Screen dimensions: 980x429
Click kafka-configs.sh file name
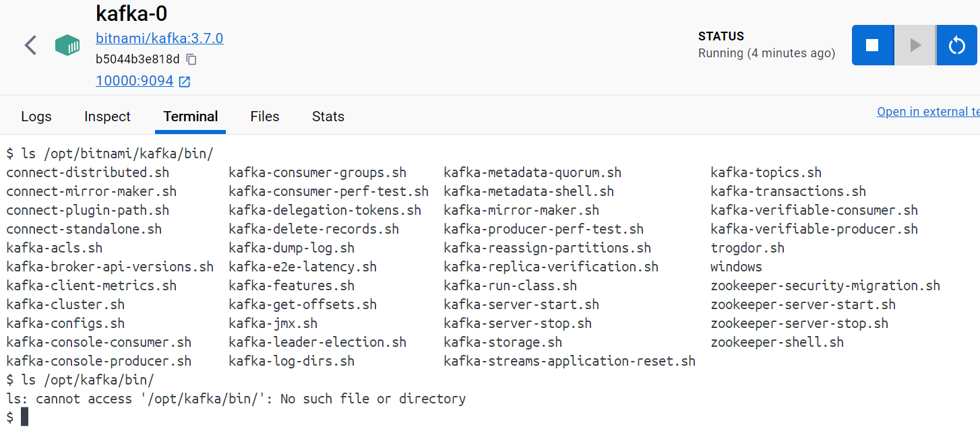tap(65, 323)
